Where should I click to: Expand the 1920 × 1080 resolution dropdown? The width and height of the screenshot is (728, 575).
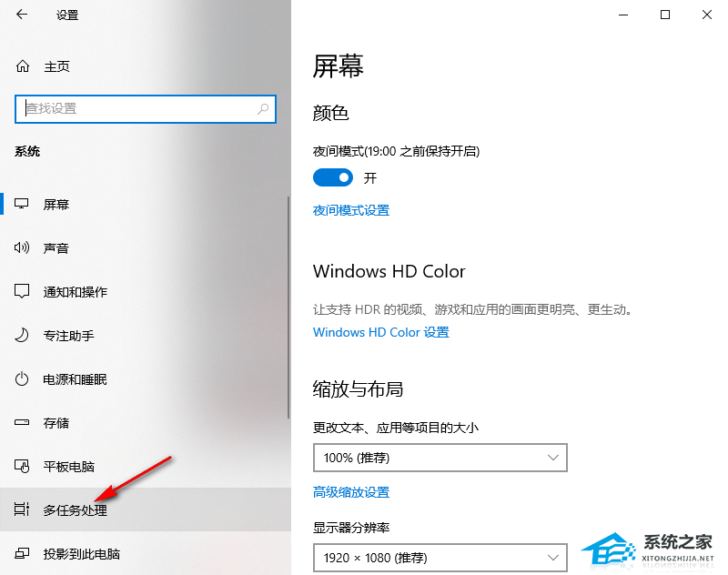pos(440,558)
